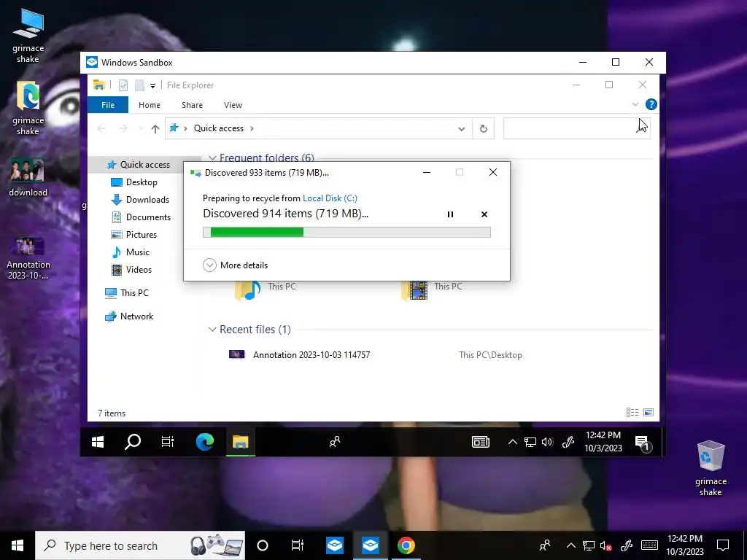Image resolution: width=747 pixels, height=560 pixels.
Task: Launch Chrome from host taskbar
Action: point(406,545)
